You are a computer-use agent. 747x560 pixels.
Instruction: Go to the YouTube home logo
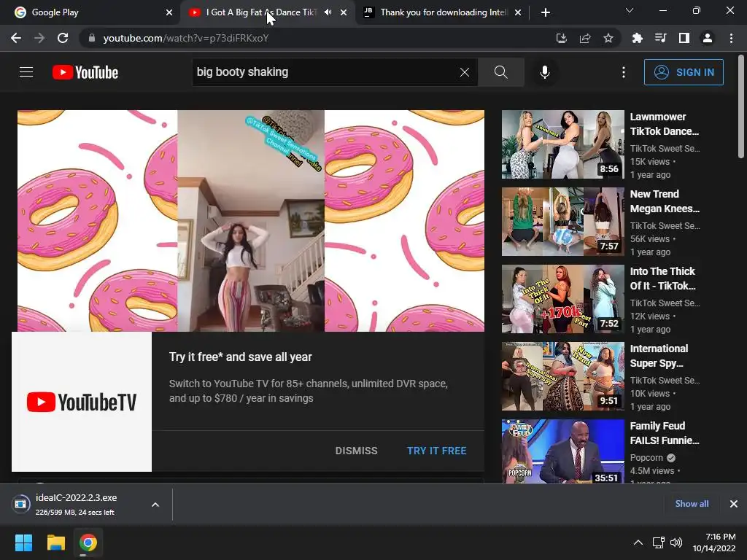point(85,72)
